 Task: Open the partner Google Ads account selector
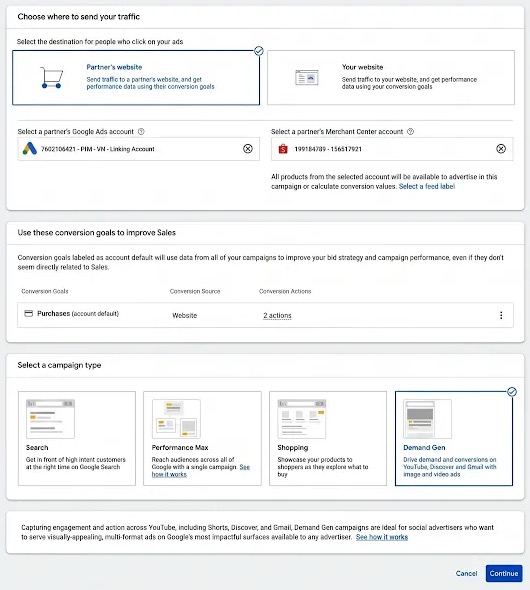138,149
